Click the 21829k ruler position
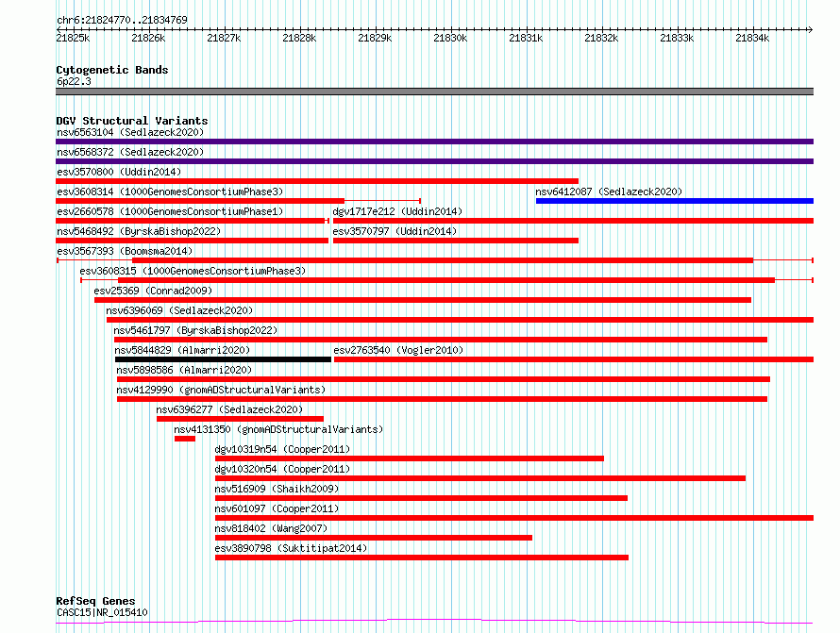 375,38
